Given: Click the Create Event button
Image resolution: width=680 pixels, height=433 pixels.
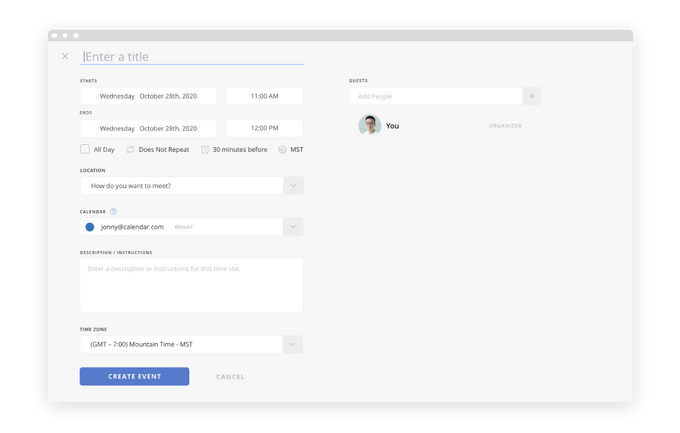Looking at the screenshot, I should (x=134, y=377).
